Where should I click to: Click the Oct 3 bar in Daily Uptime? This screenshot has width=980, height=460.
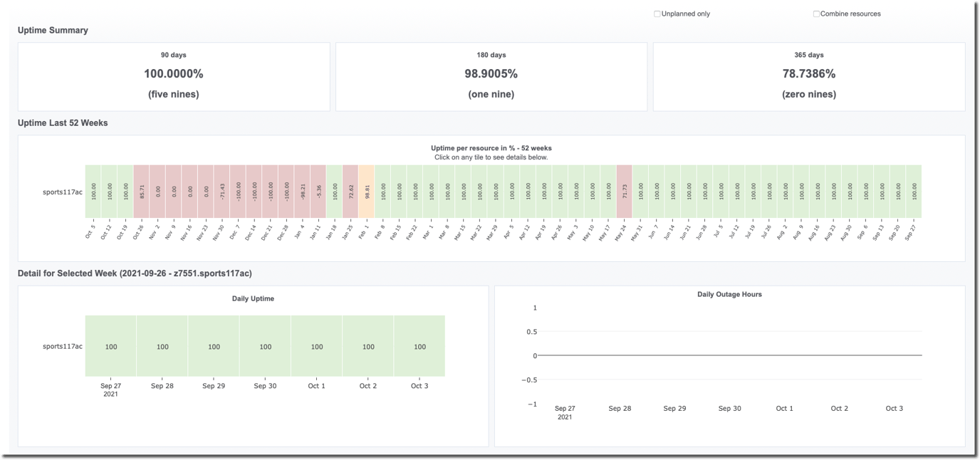point(419,345)
